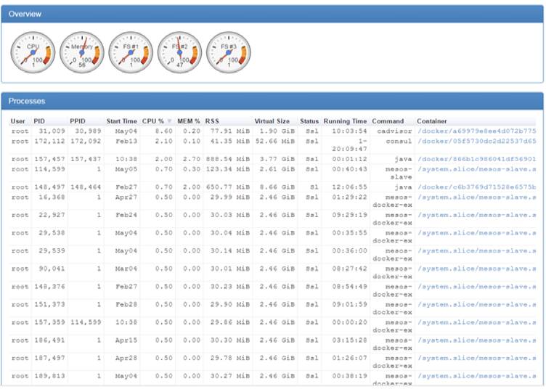Select PID cell 31,009

[52, 131]
